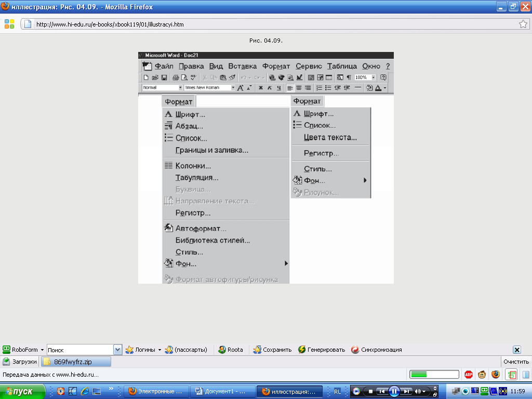Open the Normal style dropdown
The width and height of the screenshot is (532, 399).
point(180,87)
